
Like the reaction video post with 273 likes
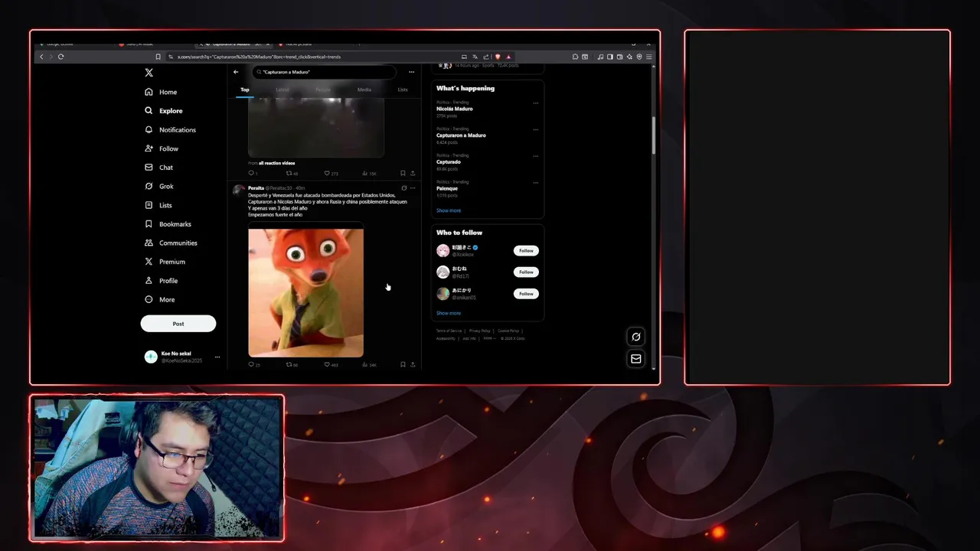point(331,174)
